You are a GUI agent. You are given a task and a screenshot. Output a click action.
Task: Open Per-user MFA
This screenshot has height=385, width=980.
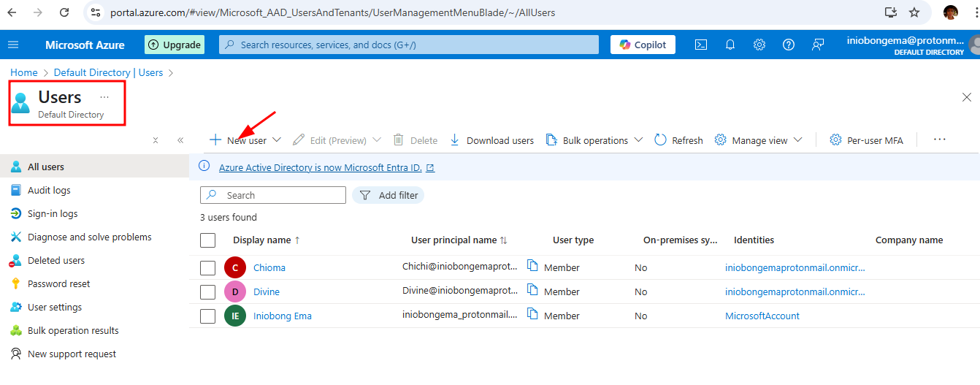pos(867,140)
